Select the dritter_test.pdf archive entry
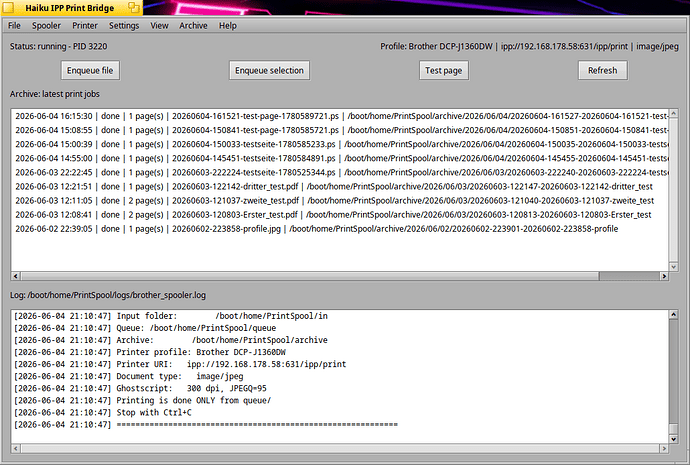Image resolution: width=690 pixels, height=465 pixels. [340, 187]
